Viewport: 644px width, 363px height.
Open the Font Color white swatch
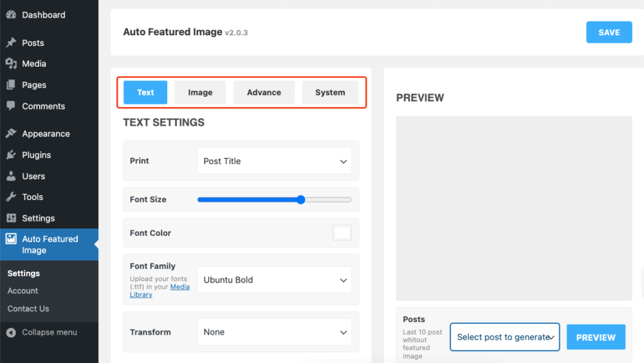point(342,233)
